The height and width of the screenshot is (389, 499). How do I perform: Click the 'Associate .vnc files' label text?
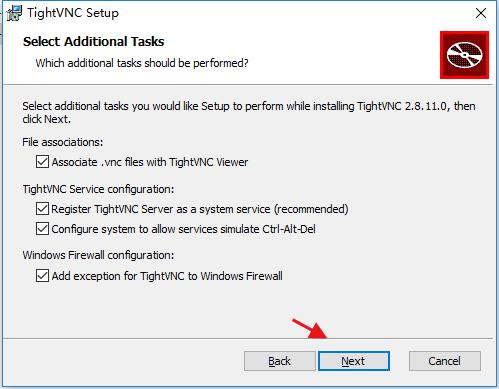[x=150, y=162]
